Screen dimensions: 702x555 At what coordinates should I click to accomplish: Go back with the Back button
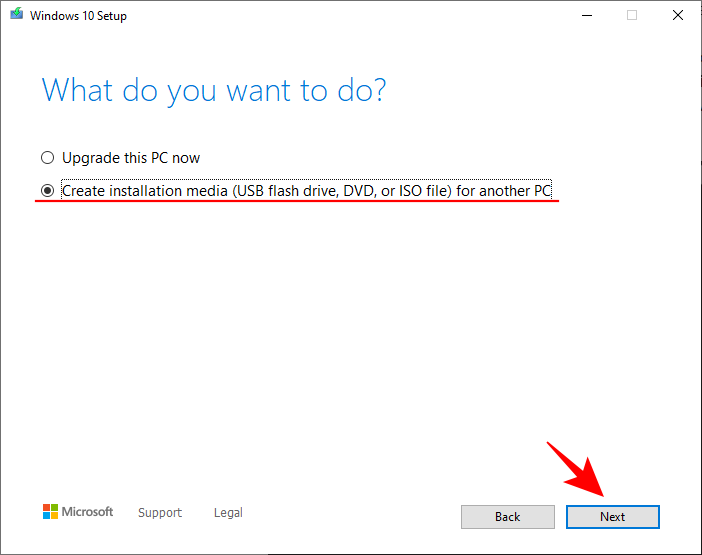[x=508, y=517]
